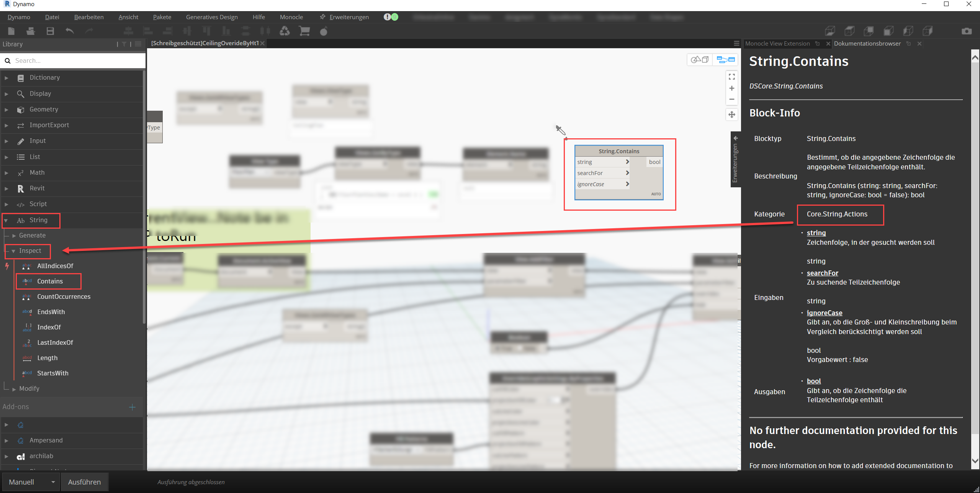Viewport: 980px width, 493px height.
Task: Open the Manuell run mode dropdown
Action: [x=53, y=482]
